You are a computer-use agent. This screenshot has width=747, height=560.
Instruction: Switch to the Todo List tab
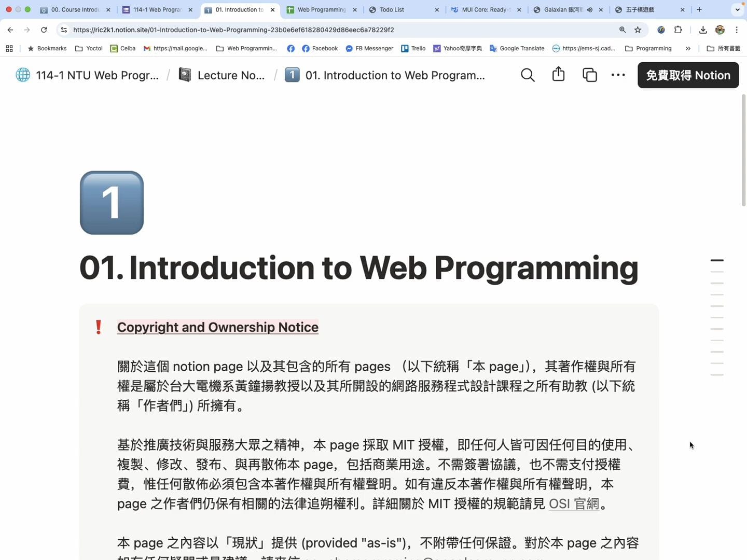click(392, 10)
